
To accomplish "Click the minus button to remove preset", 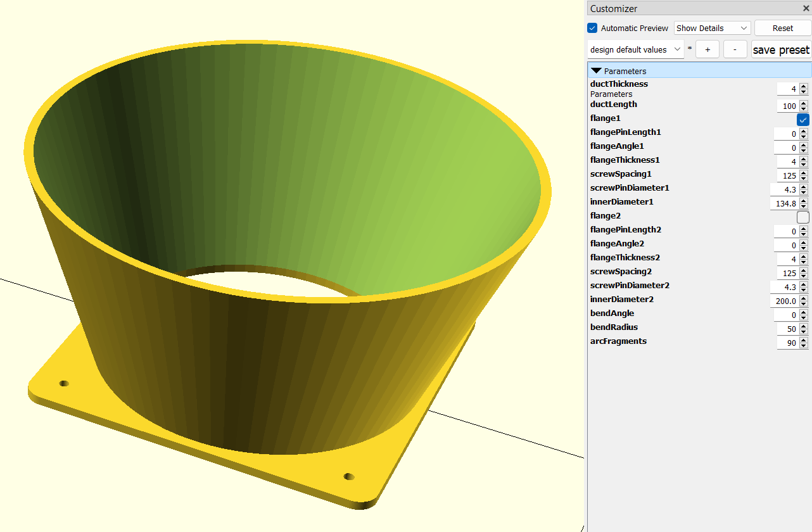I will pyautogui.click(x=735, y=49).
